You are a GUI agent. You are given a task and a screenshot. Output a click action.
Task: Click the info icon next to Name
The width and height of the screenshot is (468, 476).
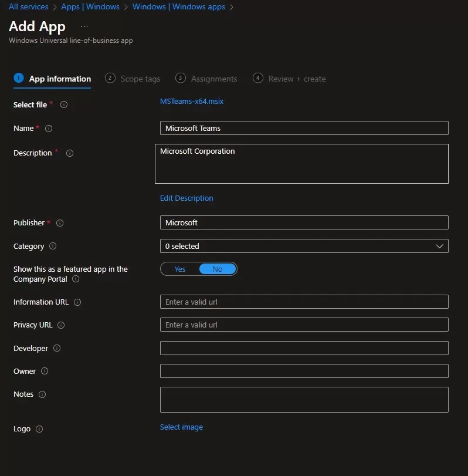48,128
